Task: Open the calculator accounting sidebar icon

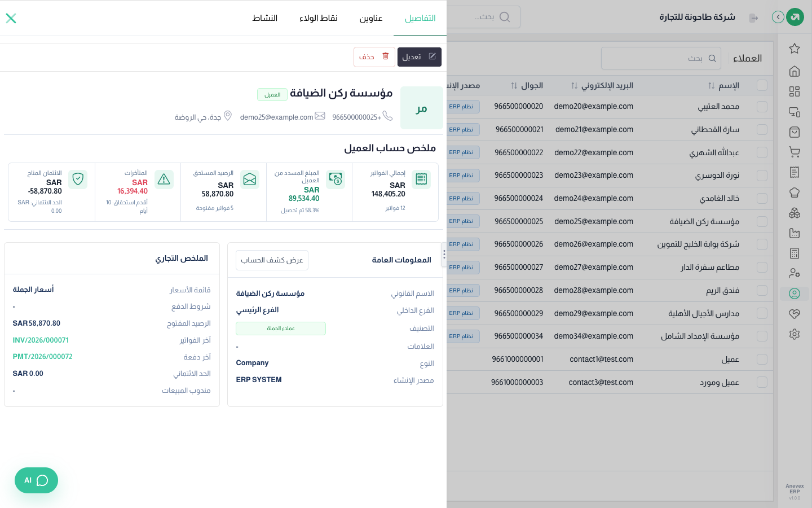Action: click(795, 253)
